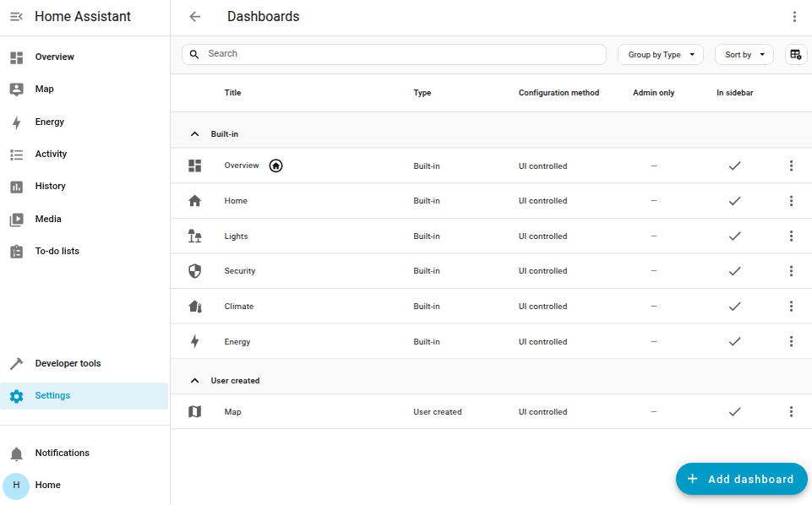Open the three-dot menu in the top right corner
812x505 pixels.
click(794, 16)
